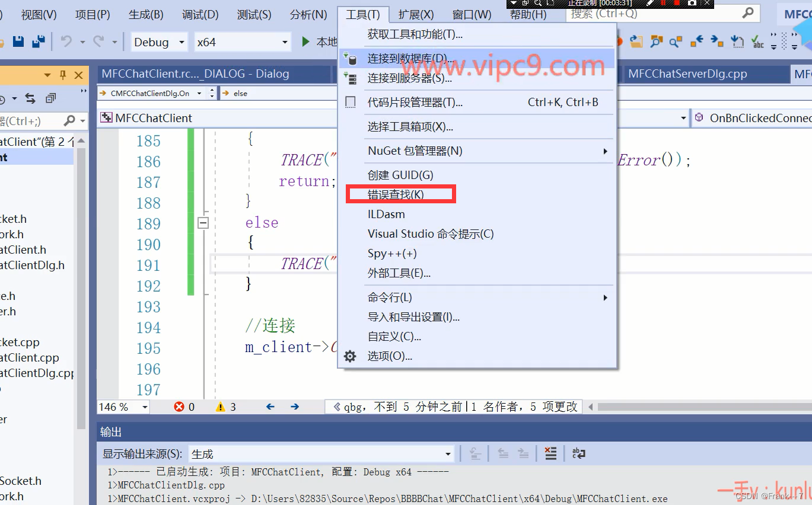Click the Collapse All icon in Solution Explorer
The width and height of the screenshot is (812, 505).
point(51,98)
